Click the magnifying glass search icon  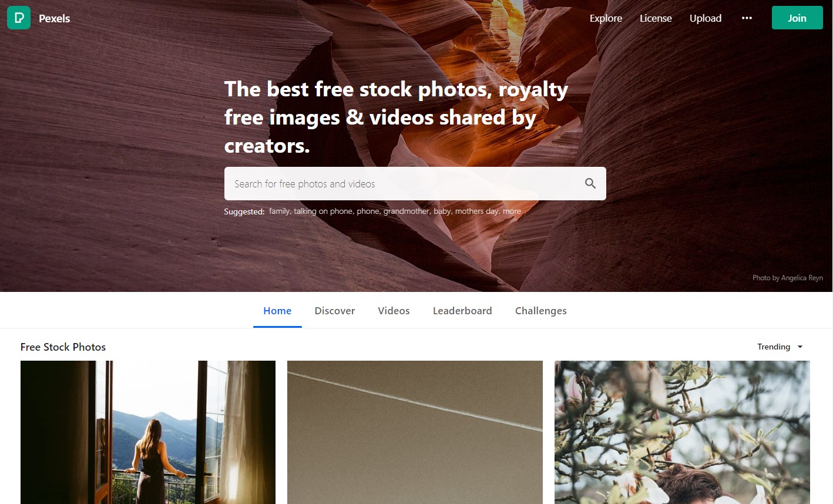tap(590, 183)
